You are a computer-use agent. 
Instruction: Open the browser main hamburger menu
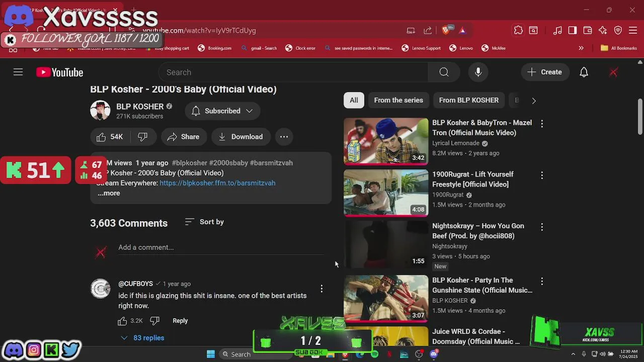pos(633,30)
